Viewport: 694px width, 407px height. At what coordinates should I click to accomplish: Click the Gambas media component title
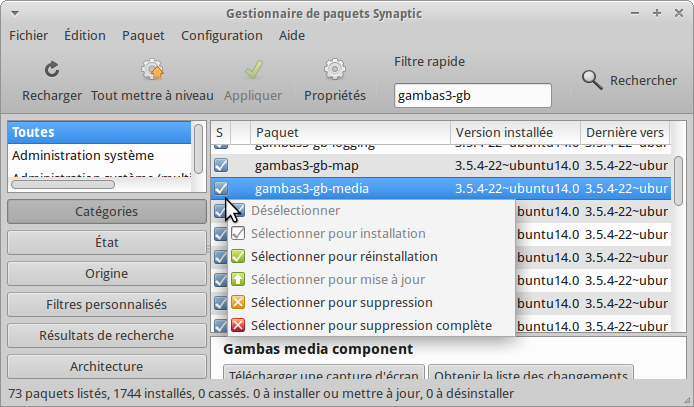[318, 349]
